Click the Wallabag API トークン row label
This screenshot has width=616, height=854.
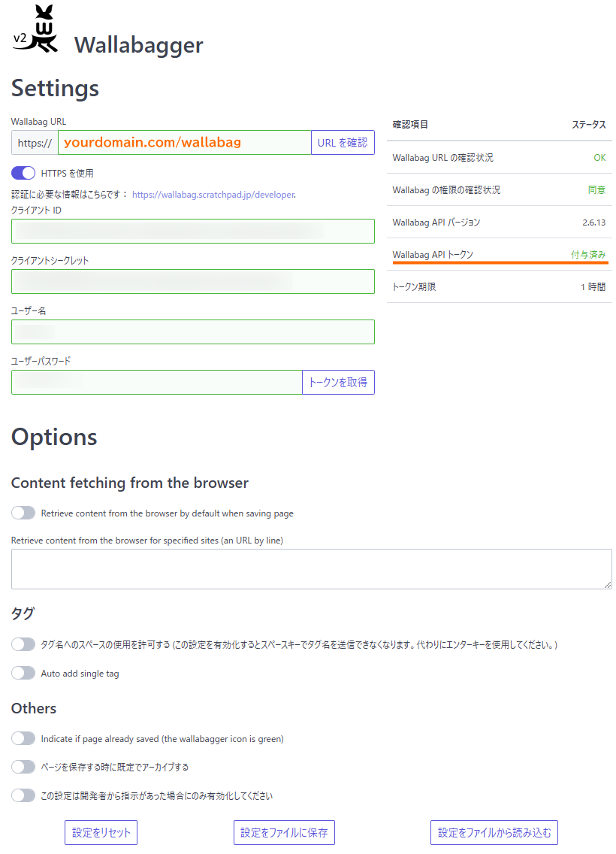click(x=433, y=254)
